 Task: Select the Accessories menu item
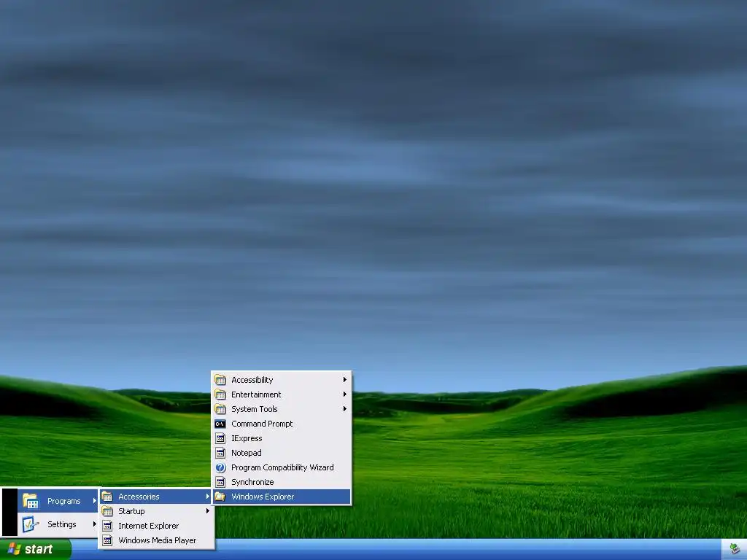coord(156,497)
